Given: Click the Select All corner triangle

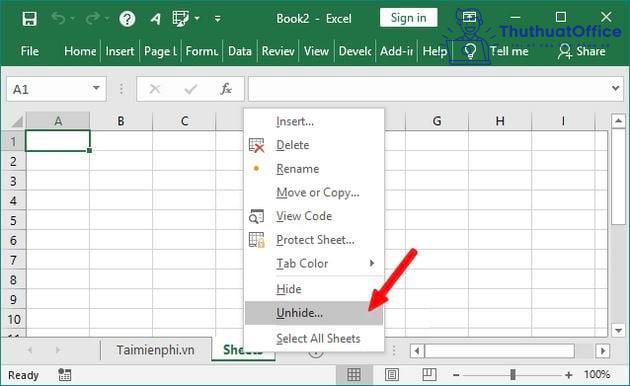Looking at the screenshot, I should point(16,121).
